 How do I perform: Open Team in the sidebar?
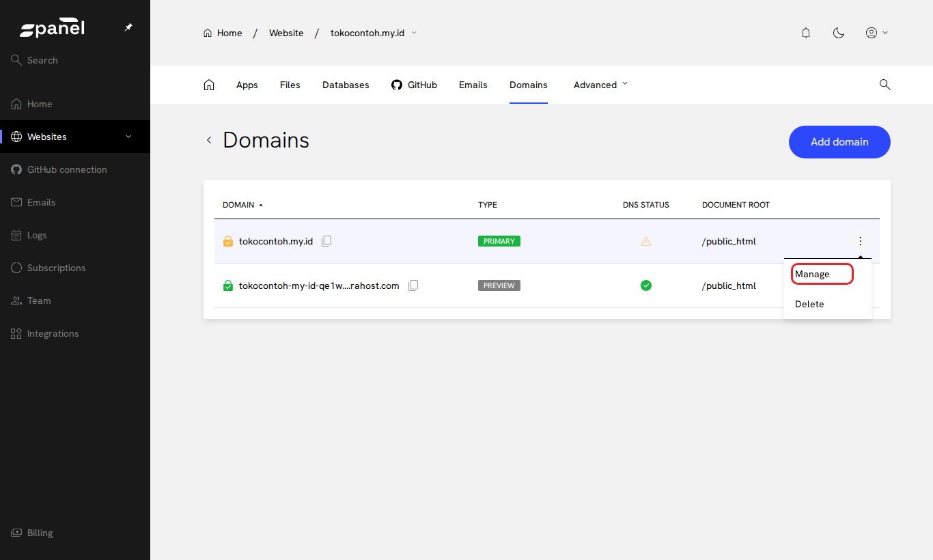tap(75, 300)
